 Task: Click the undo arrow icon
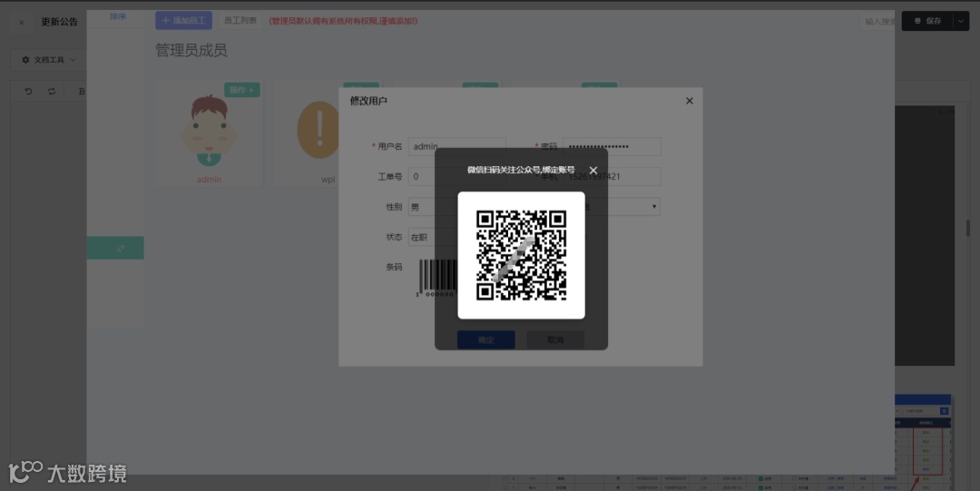point(28,92)
